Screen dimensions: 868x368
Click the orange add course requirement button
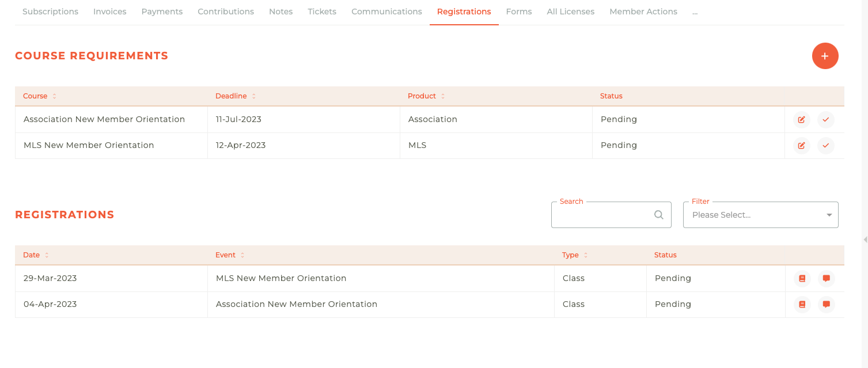tap(825, 56)
